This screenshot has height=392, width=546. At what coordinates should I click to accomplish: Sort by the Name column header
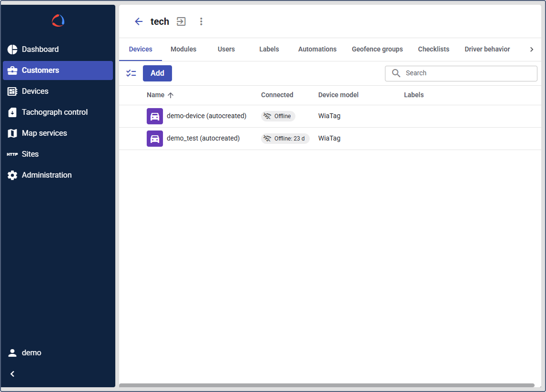156,95
